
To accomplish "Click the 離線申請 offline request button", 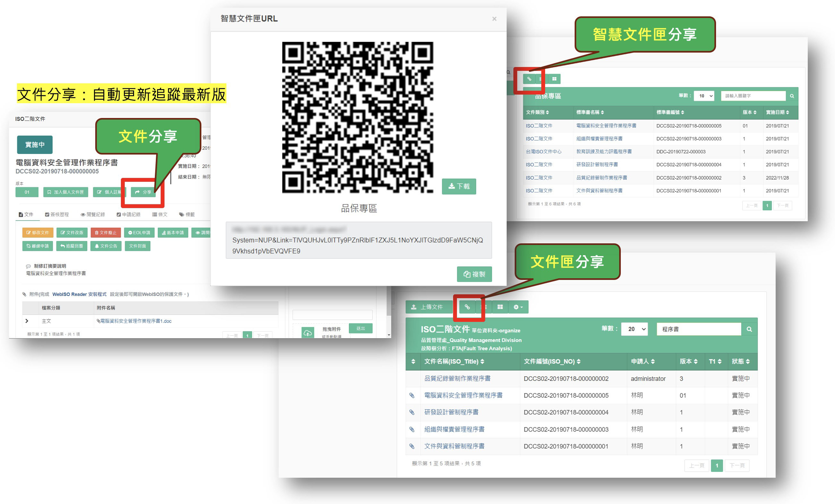I will click(38, 246).
